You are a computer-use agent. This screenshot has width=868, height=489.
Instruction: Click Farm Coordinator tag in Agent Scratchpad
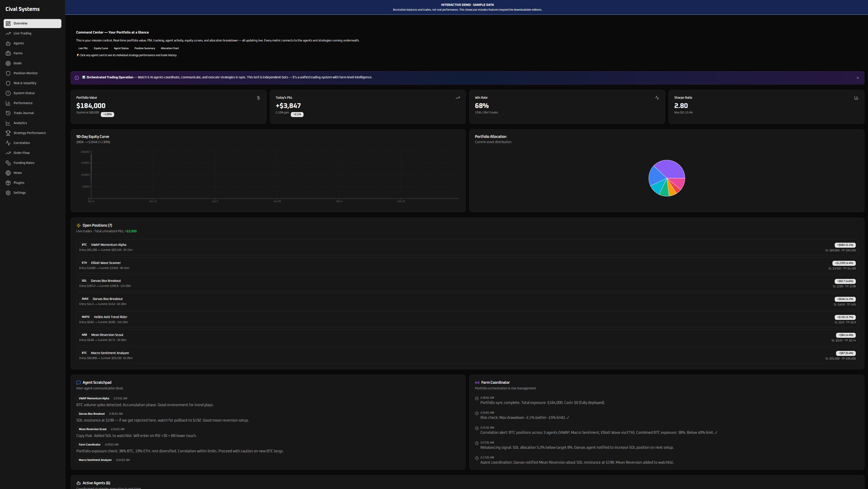coord(90,445)
